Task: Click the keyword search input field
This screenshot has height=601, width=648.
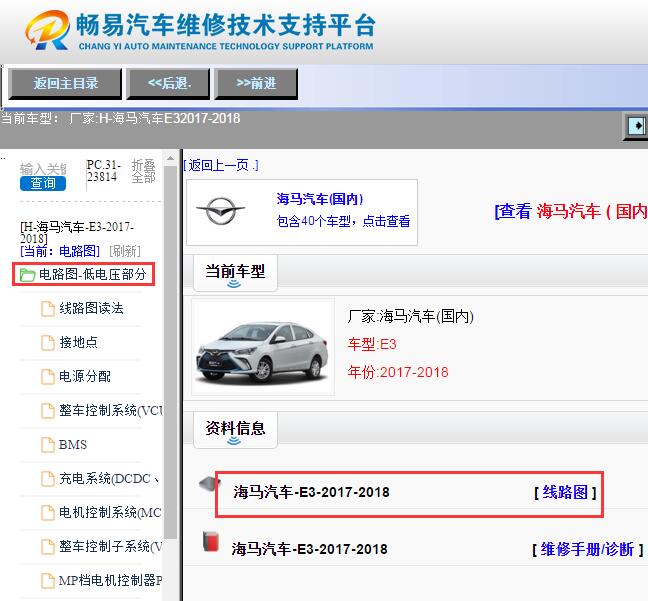Action: (x=43, y=169)
